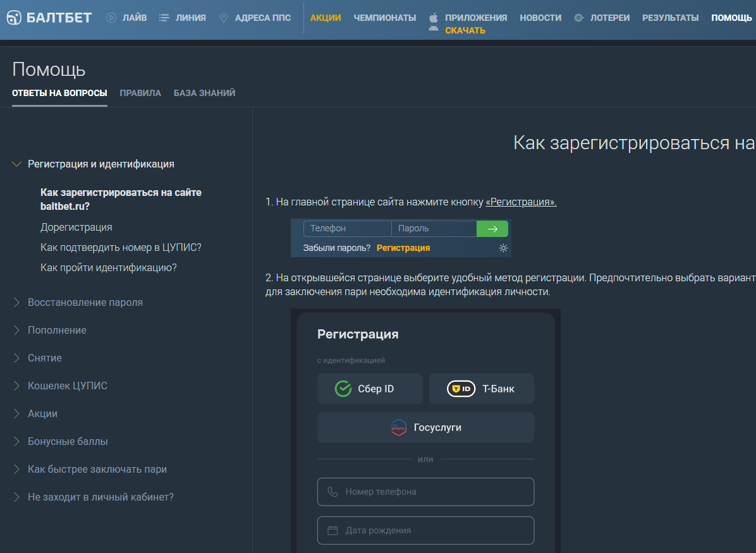This screenshot has width=756, height=553.
Task: Click the Регистрация form heading
Action: 358,334
